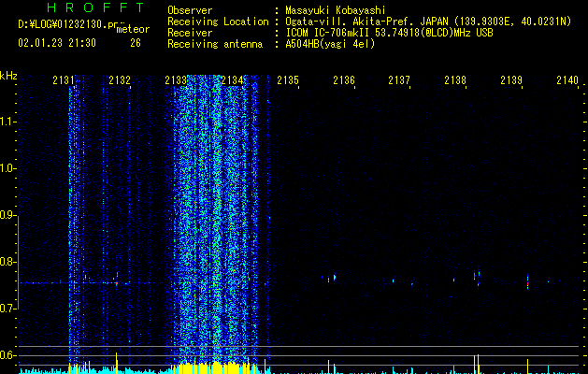Screen dimensions: 588x374
Task: Click the 2137 time marker
Action: click(399, 80)
